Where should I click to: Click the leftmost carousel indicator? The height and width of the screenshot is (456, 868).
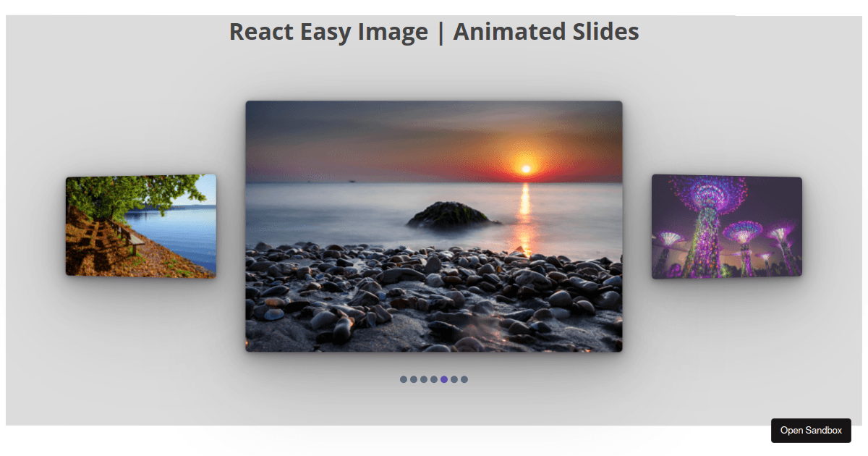point(404,379)
